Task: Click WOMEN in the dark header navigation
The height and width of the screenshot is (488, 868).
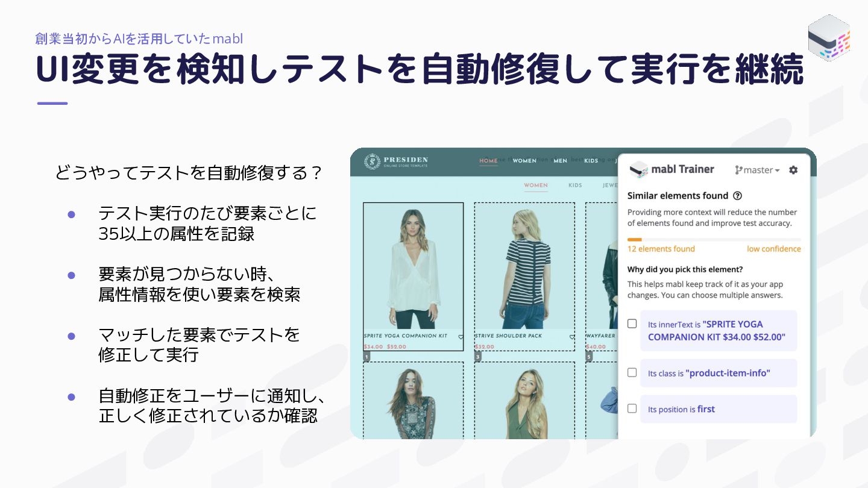Action: (524, 161)
